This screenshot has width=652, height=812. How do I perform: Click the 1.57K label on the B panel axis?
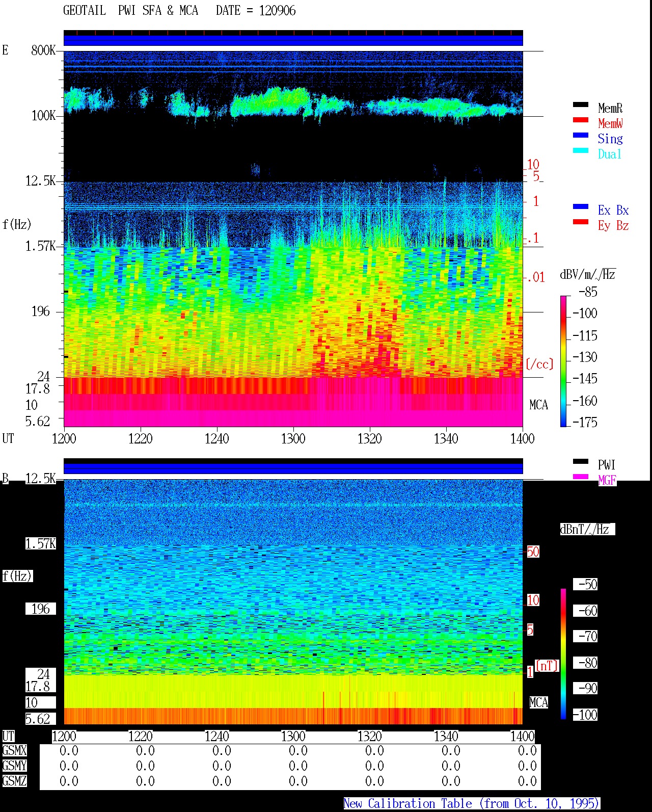pyautogui.click(x=41, y=543)
